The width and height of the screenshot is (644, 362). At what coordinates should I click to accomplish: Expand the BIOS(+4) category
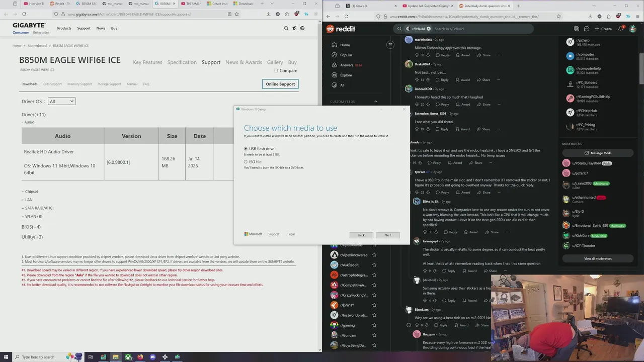point(31,227)
